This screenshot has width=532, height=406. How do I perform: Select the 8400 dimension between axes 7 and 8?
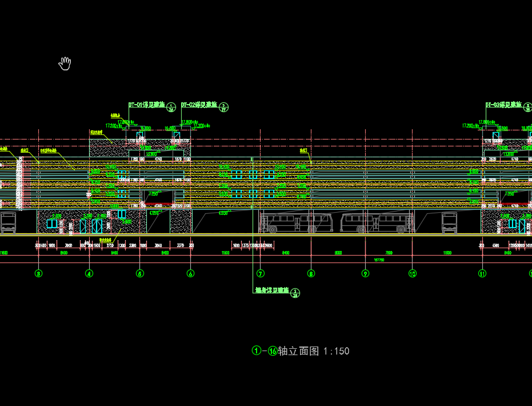pos(286,253)
